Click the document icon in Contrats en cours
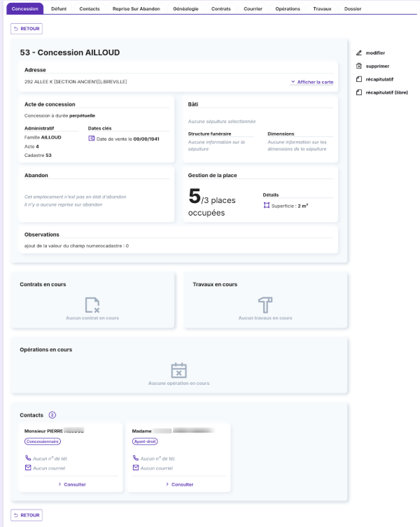The image size is (420, 527). (x=92, y=305)
